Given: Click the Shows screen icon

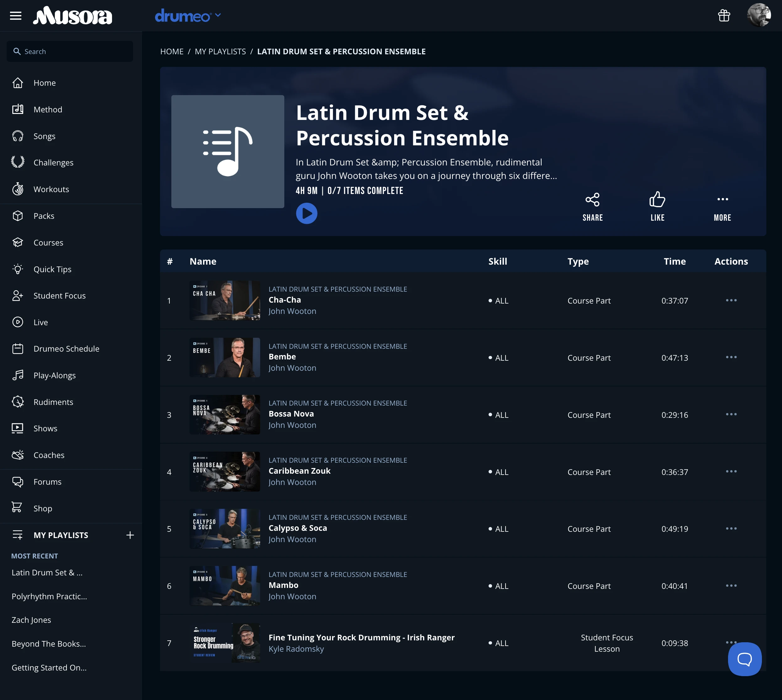Looking at the screenshot, I should coord(18,428).
